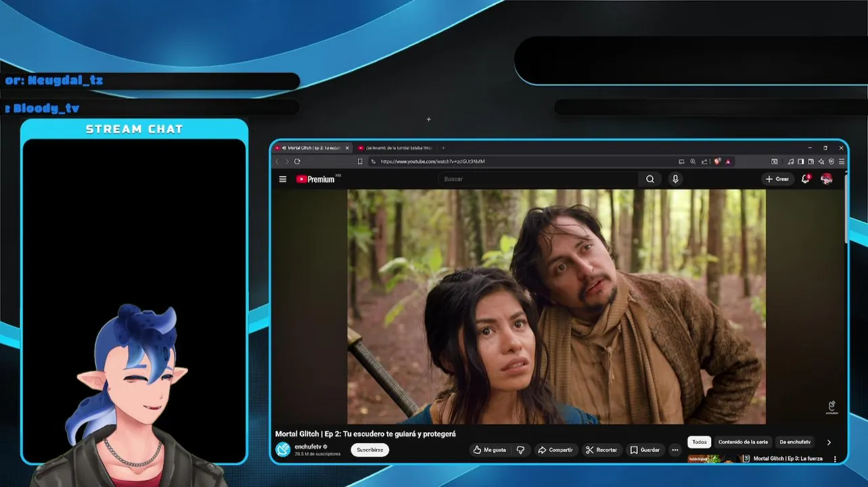
Task: Click the STREAM CHAT header
Action: 134,129
